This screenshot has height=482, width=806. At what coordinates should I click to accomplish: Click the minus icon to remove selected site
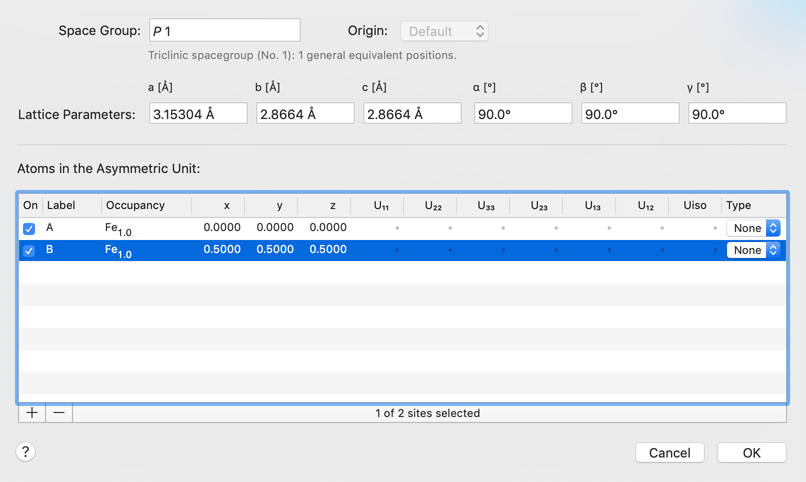pos(59,413)
